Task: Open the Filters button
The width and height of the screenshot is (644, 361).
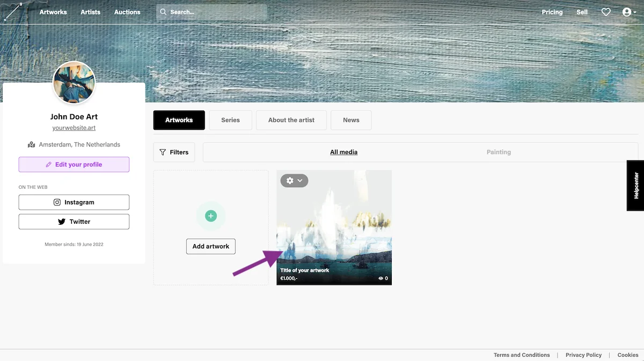Action: [174, 152]
